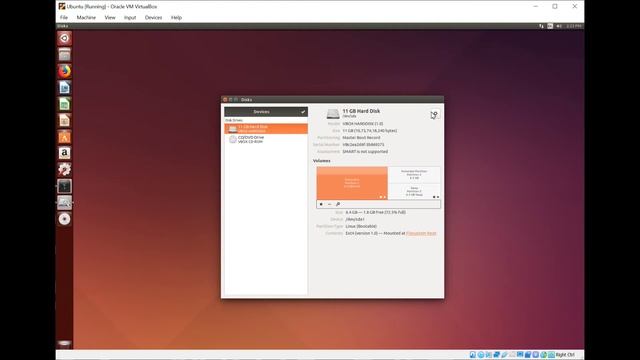The height and width of the screenshot is (360, 640).
Task: Open more partition actions gears icon
Action: 338,204
